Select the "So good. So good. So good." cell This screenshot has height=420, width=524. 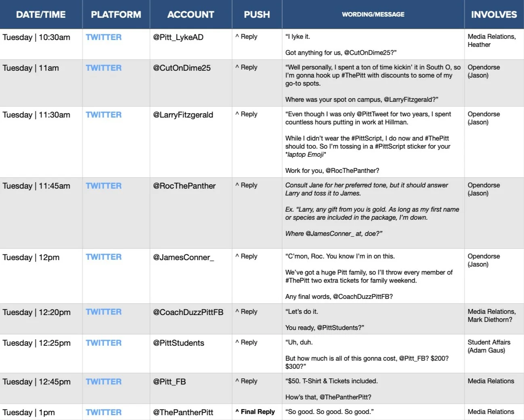click(373, 412)
